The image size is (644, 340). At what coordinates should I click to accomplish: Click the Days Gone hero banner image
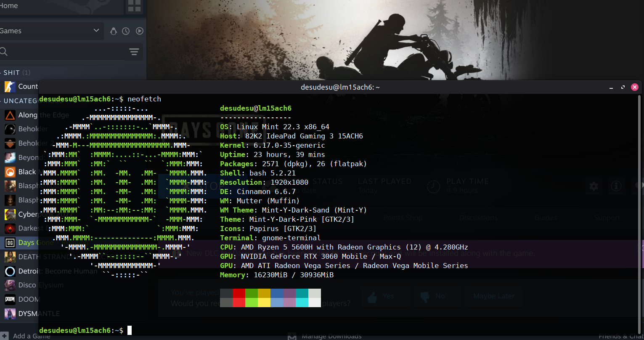[x=395, y=40]
